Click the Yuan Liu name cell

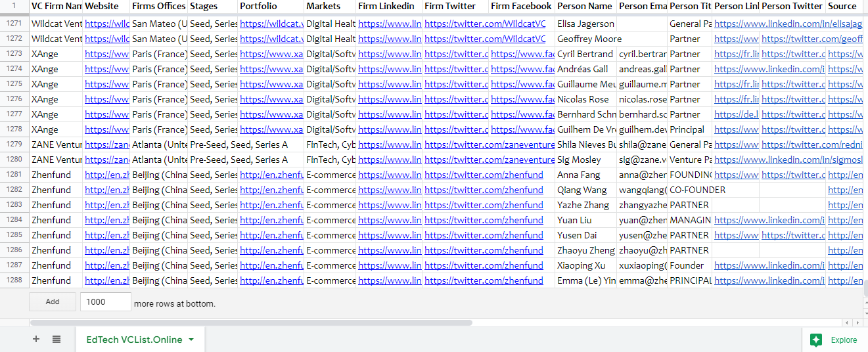click(x=585, y=220)
